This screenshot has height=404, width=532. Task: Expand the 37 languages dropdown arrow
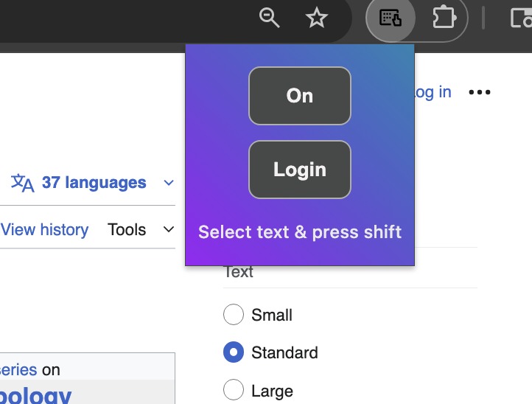[x=169, y=183]
